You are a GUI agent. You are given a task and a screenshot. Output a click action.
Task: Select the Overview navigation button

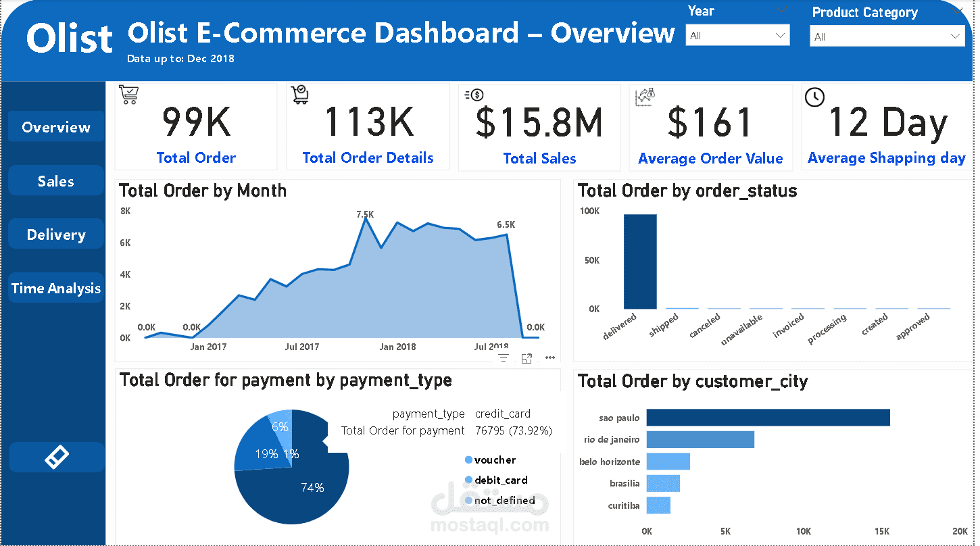click(56, 127)
